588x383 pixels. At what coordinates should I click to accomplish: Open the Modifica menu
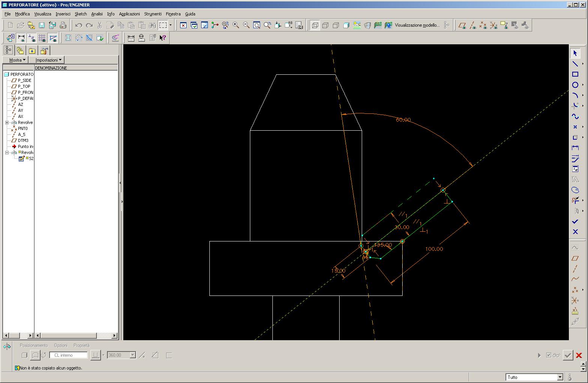point(22,14)
